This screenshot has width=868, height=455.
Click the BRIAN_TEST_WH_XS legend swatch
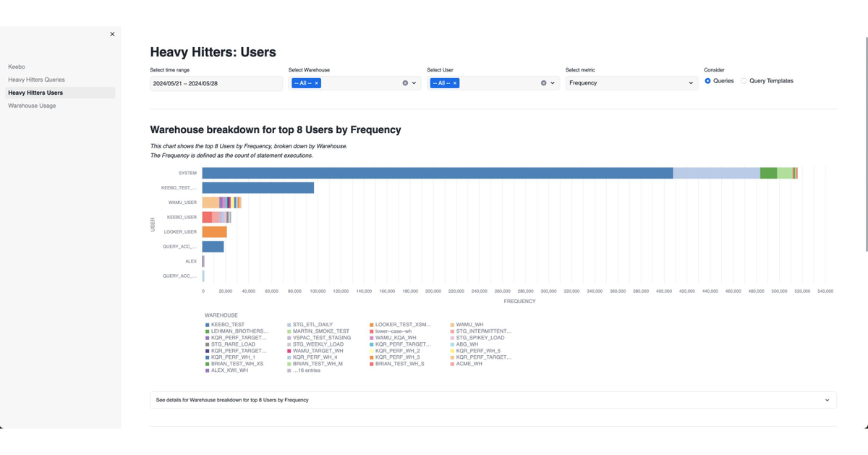[208, 364]
